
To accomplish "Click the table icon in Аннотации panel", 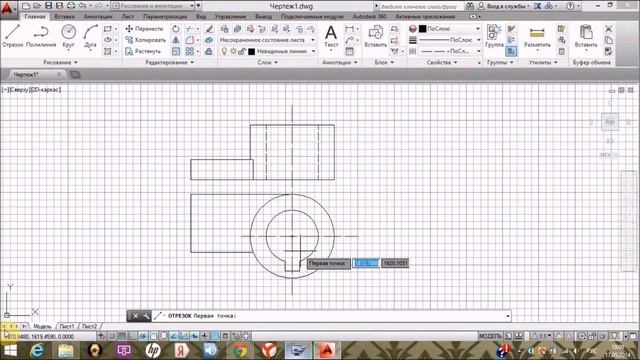I will (x=349, y=51).
